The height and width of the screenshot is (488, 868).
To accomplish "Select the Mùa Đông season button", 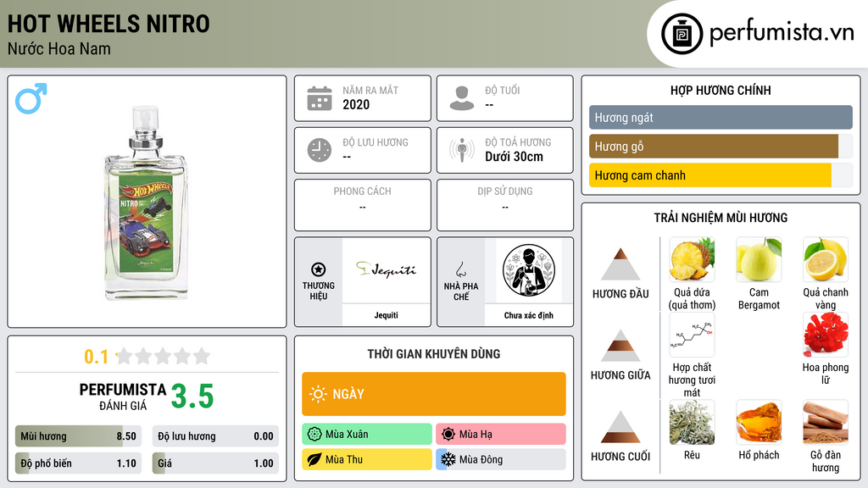I will pyautogui.click(x=500, y=459).
